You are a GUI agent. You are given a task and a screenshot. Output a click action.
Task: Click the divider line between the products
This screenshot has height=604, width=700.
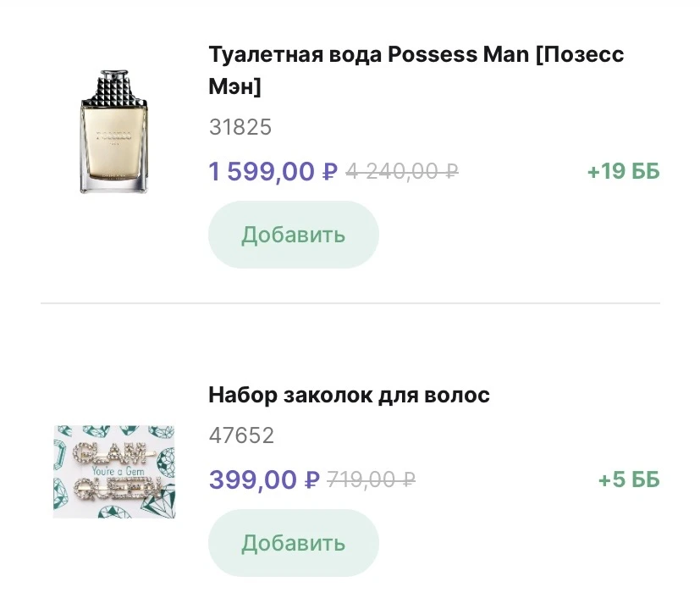(x=350, y=302)
